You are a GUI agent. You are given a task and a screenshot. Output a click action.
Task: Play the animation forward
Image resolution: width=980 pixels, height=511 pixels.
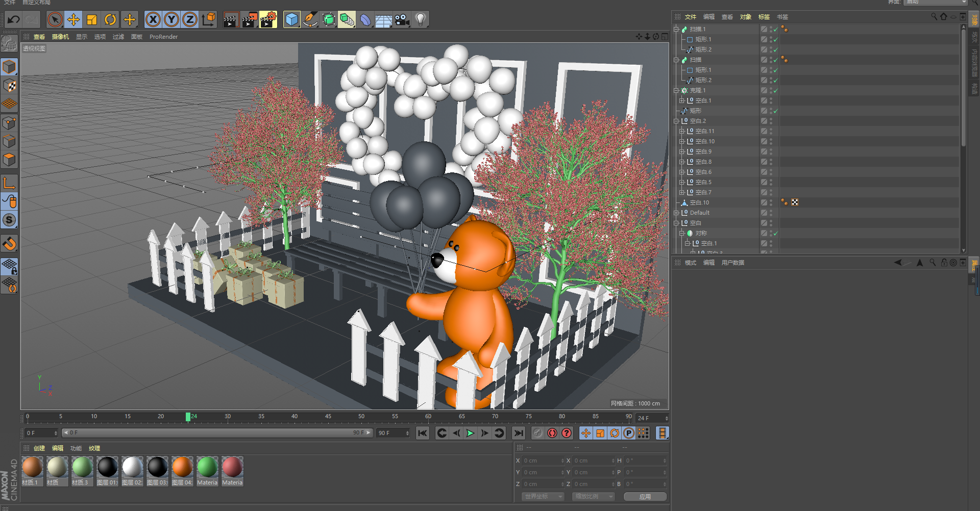pos(470,433)
